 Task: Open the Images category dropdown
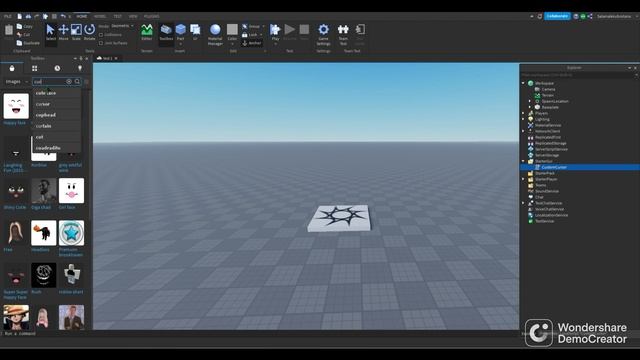pyautogui.click(x=16, y=82)
